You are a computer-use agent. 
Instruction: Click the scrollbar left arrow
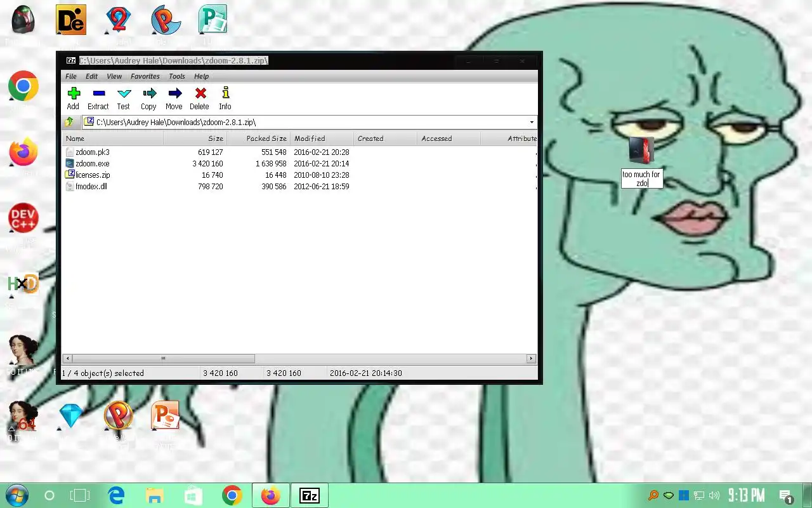coord(67,359)
